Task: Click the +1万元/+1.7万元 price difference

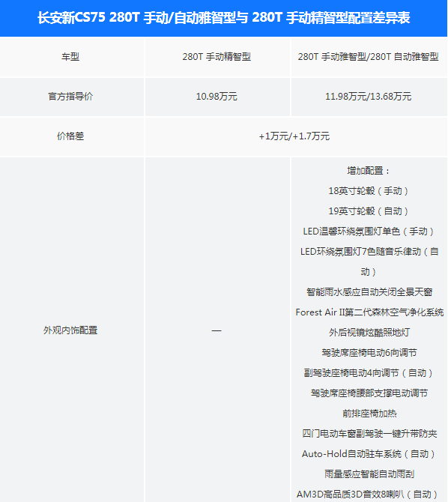Action: [x=294, y=136]
